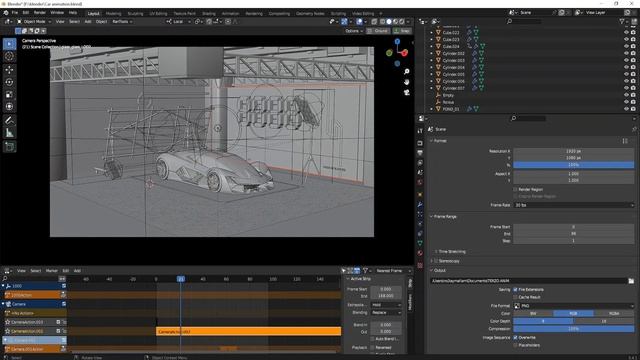Switch to solid viewport shading
Viewport: 640px width, 360px height.
point(389,22)
